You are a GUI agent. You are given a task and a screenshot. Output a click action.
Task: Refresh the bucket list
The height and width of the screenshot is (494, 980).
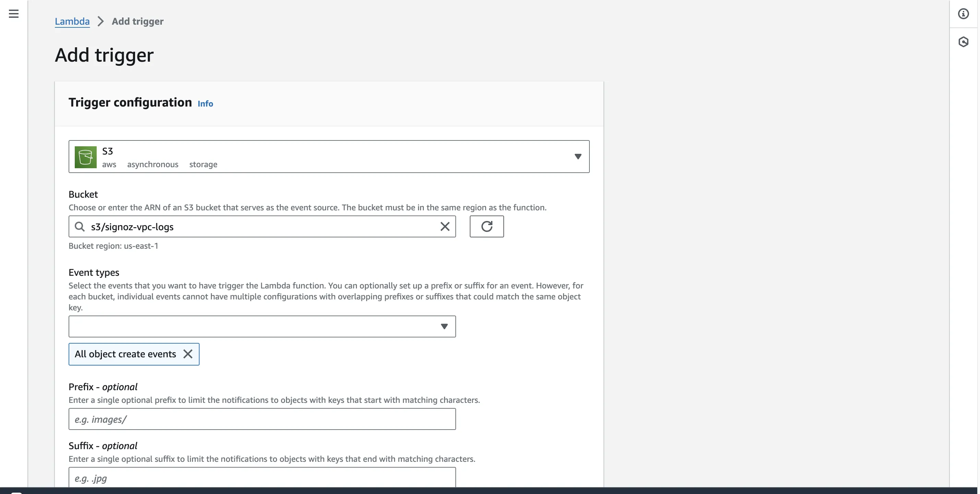pos(487,226)
